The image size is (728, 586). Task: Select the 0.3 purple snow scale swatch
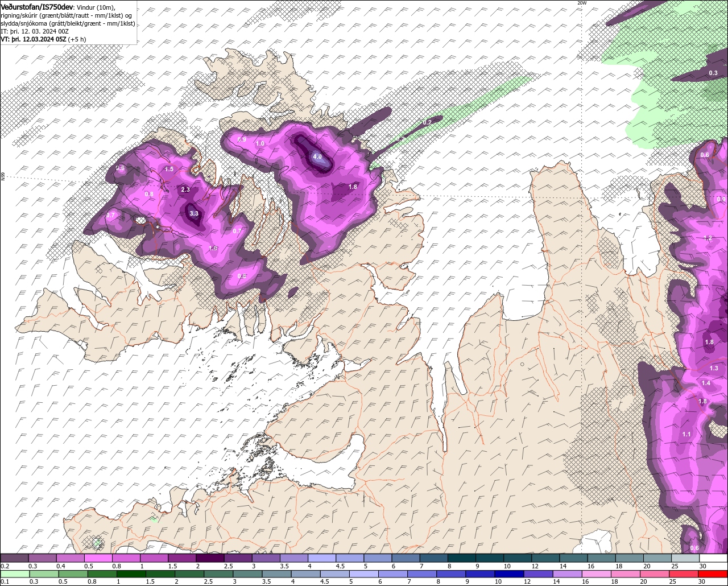point(42,558)
